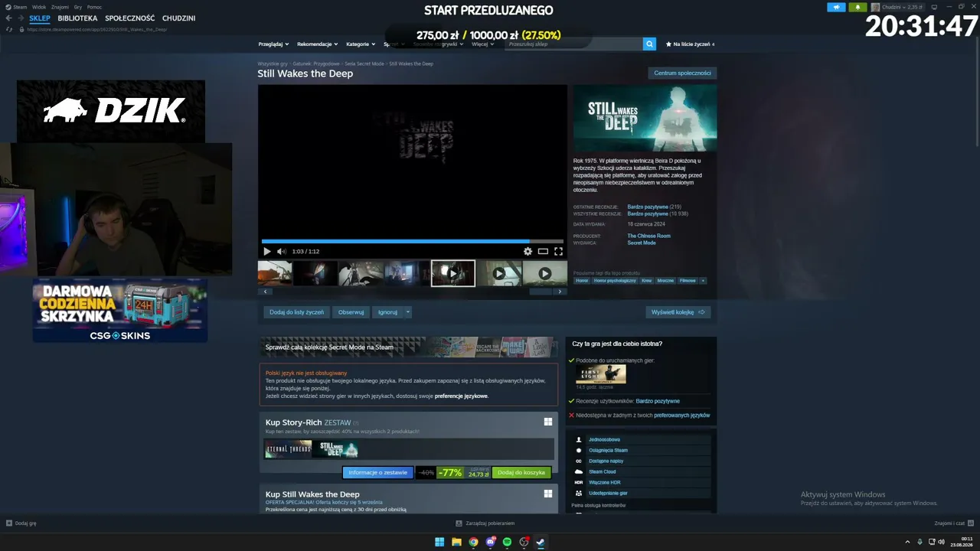This screenshot has width=980, height=551.
Task: Enter fullscreen on the trailer player
Action: click(558, 251)
